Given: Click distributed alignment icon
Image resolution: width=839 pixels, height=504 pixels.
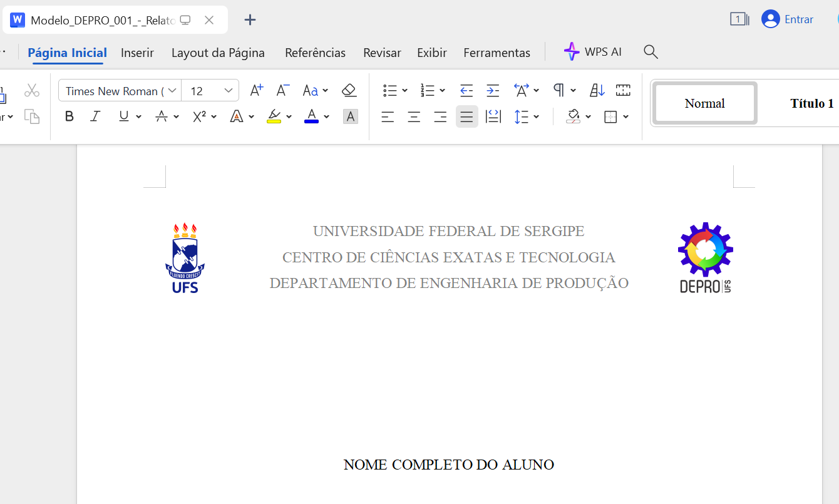Looking at the screenshot, I should point(493,116).
